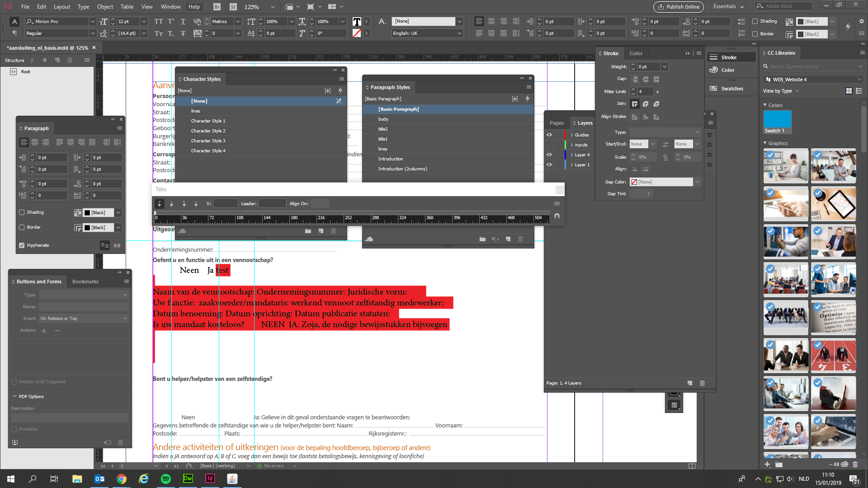Uncheck the Hyphenate checkbox
The image size is (868, 488).
pyautogui.click(x=22, y=245)
